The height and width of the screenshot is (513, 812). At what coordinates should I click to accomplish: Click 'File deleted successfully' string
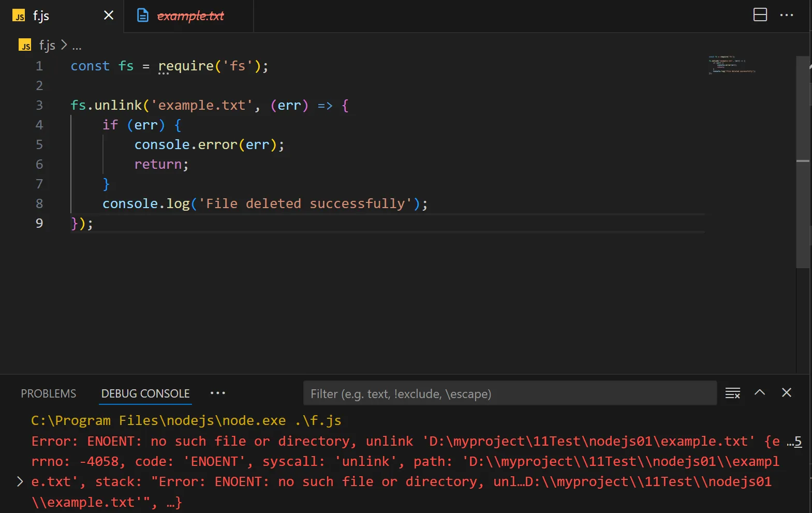[305, 204]
